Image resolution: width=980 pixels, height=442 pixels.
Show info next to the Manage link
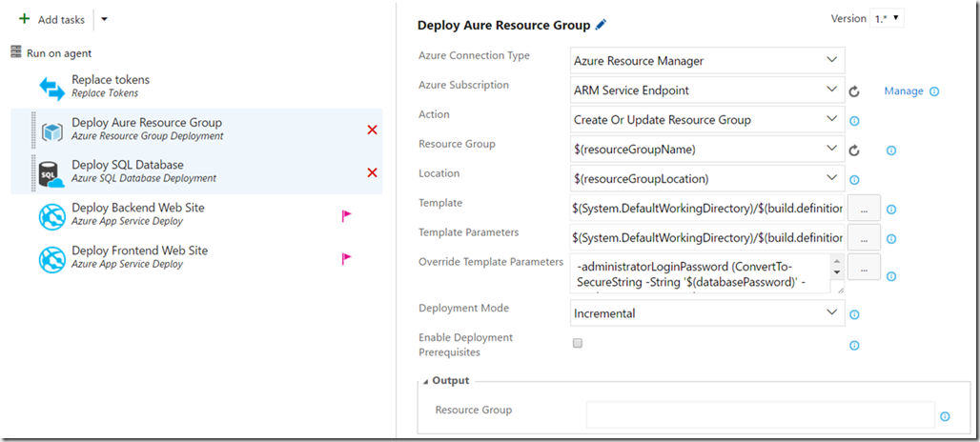[x=934, y=91]
